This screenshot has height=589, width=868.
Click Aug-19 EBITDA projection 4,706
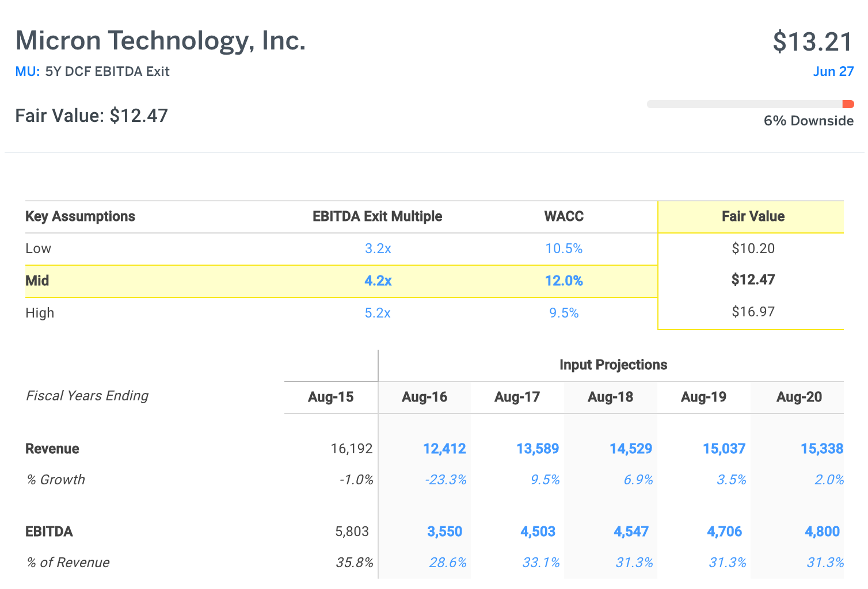coord(724,531)
